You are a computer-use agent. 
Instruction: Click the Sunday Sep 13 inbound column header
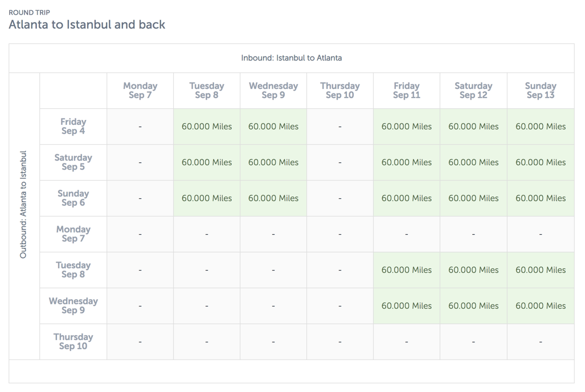[540, 91]
